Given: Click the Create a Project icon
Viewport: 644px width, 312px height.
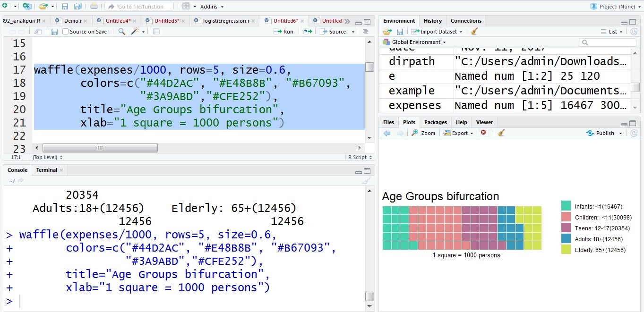Looking at the screenshot, I should point(26,6).
